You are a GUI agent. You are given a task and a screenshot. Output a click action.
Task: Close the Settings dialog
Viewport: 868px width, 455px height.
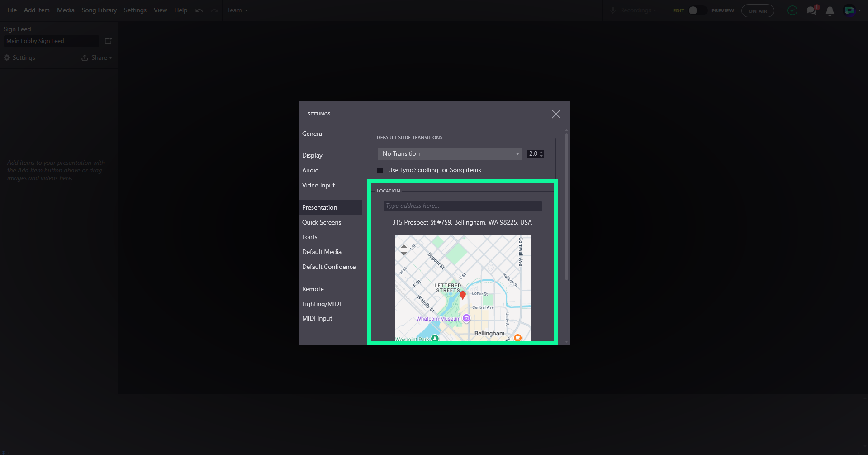(556, 114)
